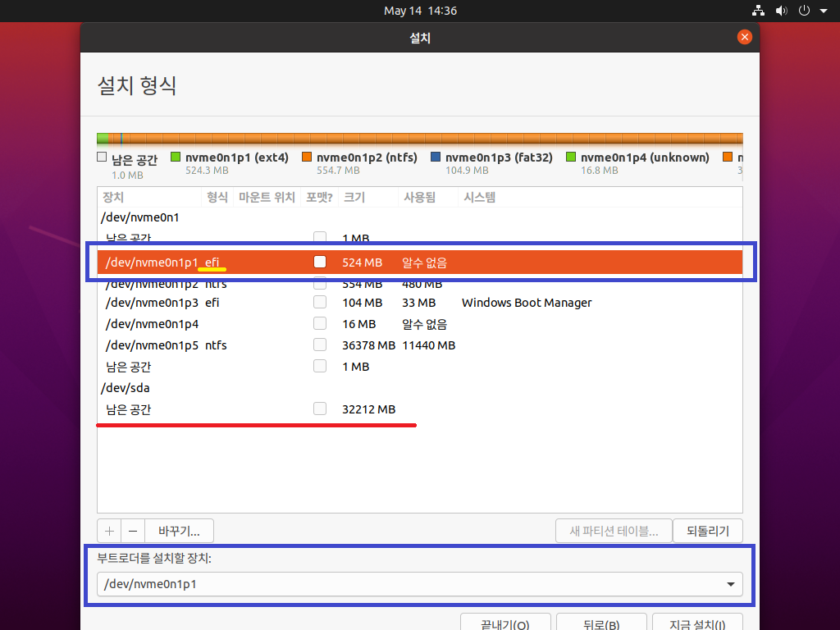Click the orange nvme0n1p2 (ntfs) legend swatch
This screenshot has height=630, width=840.
pyautogui.click(x=307, y=157)
